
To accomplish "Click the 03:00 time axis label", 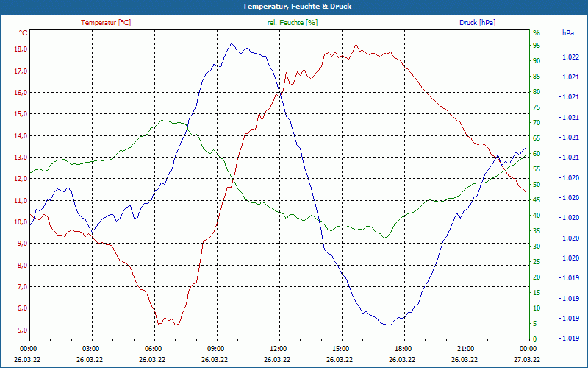I will point(90,348).
